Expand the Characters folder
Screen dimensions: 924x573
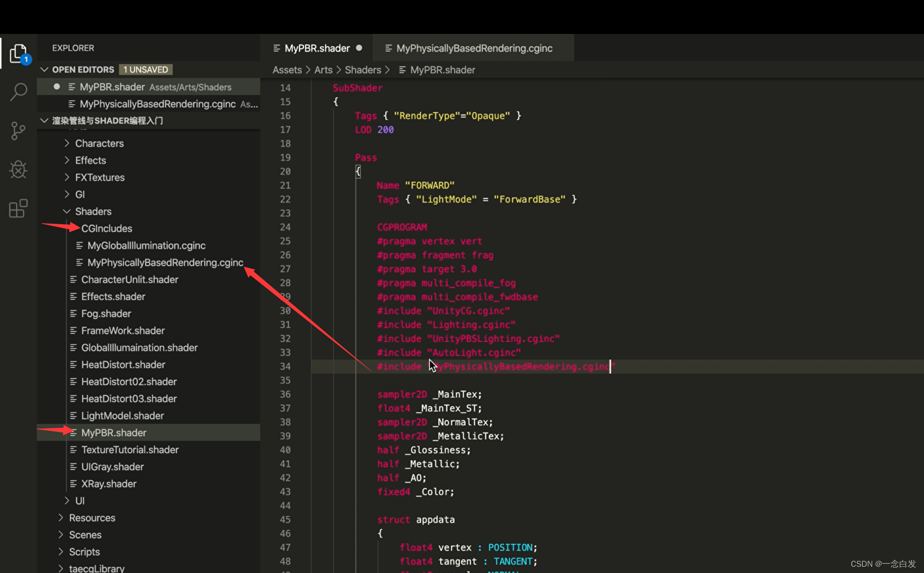click(67, 143)
